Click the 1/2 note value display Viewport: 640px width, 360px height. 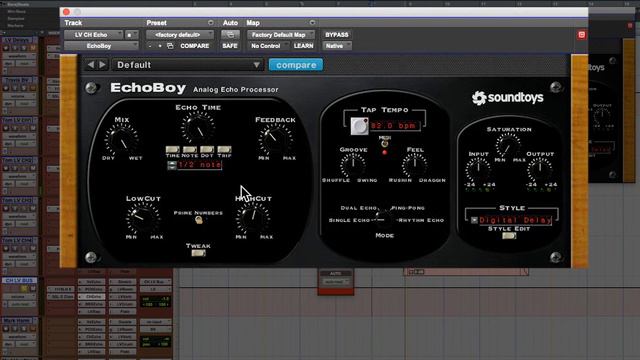tap(200, 165)
